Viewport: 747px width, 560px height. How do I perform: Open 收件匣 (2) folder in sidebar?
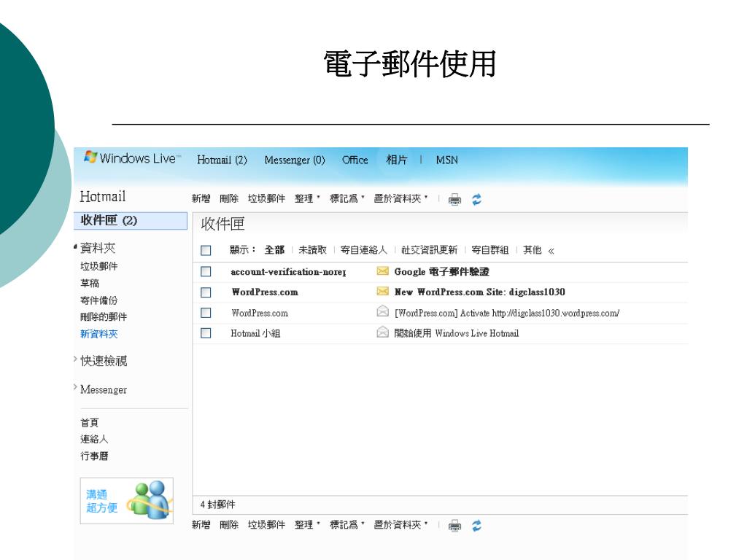coord(131,220)
